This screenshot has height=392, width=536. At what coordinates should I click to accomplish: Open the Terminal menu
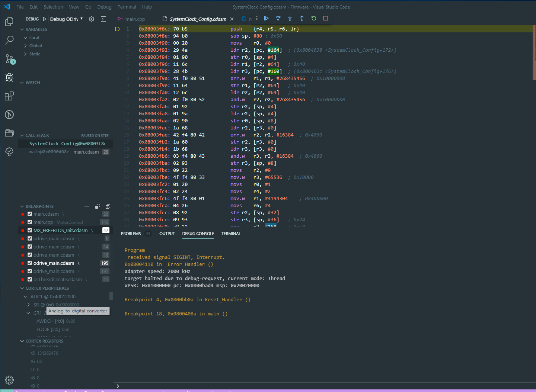(x=127, y=7)
